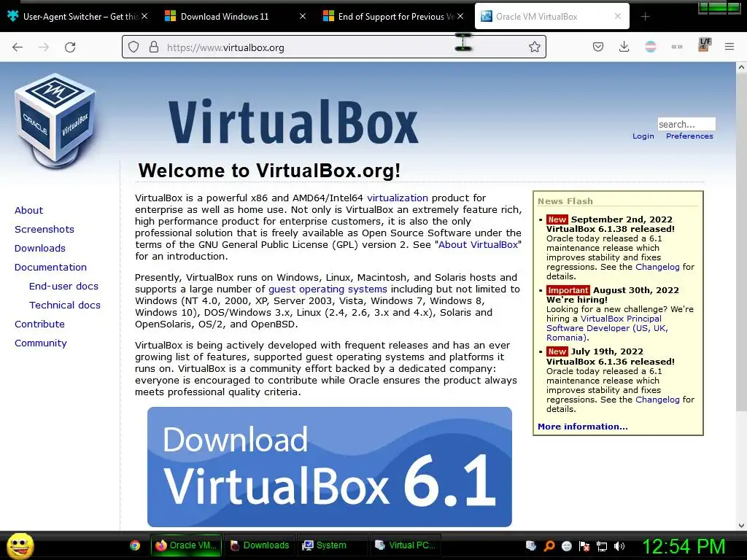747x560 pixels.
Task: Click the volume speaker tray icon
Action: point(619,545)
